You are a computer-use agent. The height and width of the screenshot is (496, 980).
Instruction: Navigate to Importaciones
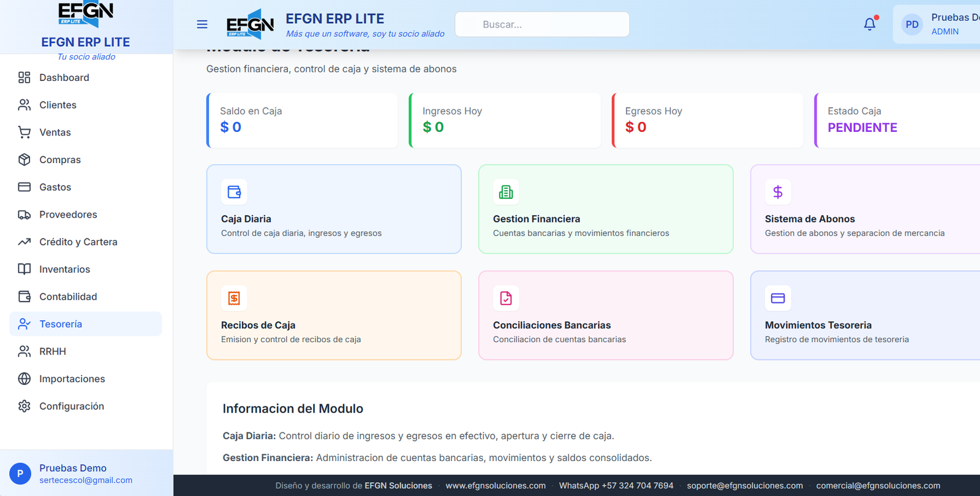pyautogui.click(x=86, y=379)
